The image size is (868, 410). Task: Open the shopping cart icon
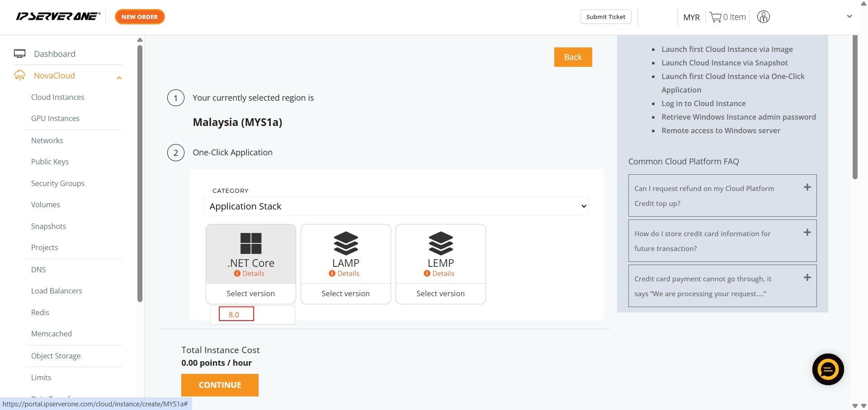[715, 17]
